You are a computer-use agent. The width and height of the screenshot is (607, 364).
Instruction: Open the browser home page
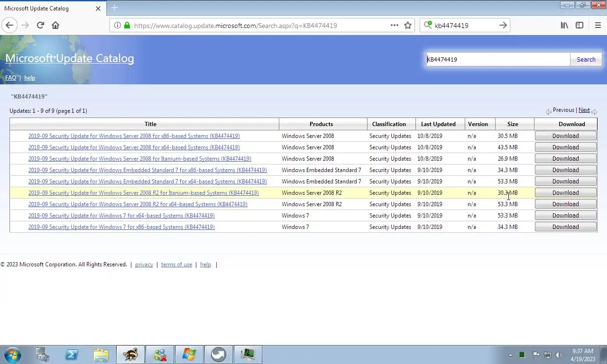point(55,26)
